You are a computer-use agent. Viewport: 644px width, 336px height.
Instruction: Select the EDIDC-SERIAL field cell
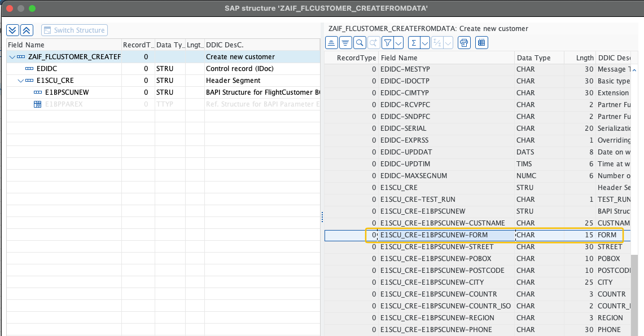pyautogui.click(x=446, y=129)
